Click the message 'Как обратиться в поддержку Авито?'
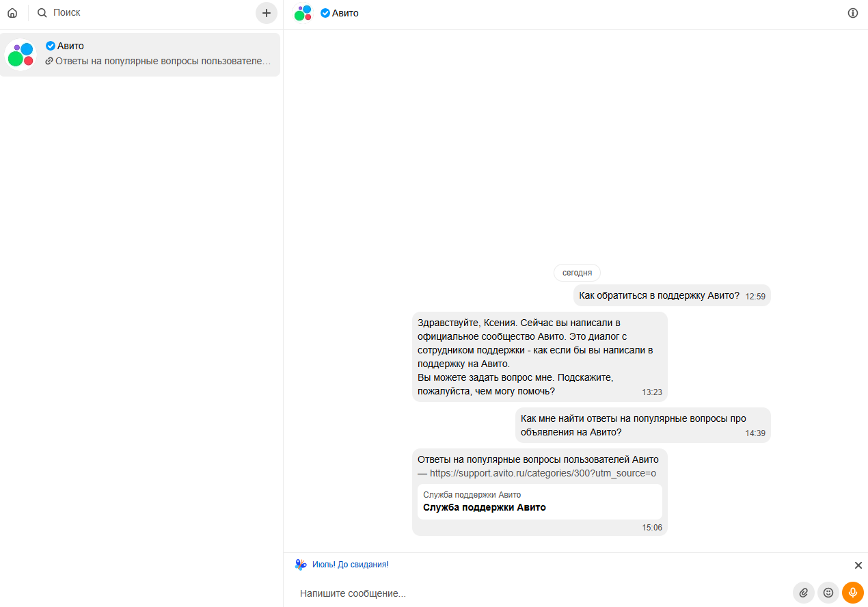The image size is (868, 607). (x=659, y=295)
